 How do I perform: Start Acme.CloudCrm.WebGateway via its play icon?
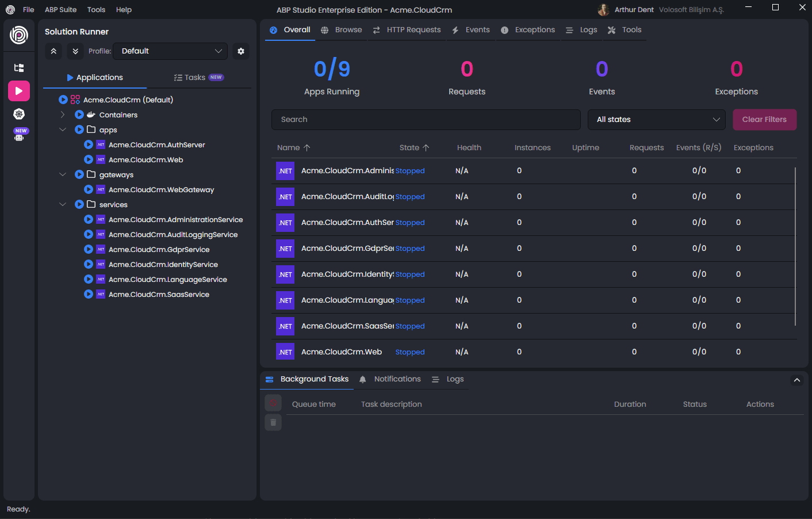[89, 189]
